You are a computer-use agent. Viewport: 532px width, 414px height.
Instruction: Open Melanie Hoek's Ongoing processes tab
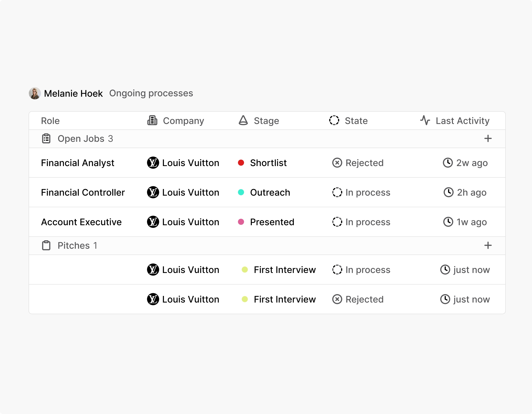[x=151, y=93]
